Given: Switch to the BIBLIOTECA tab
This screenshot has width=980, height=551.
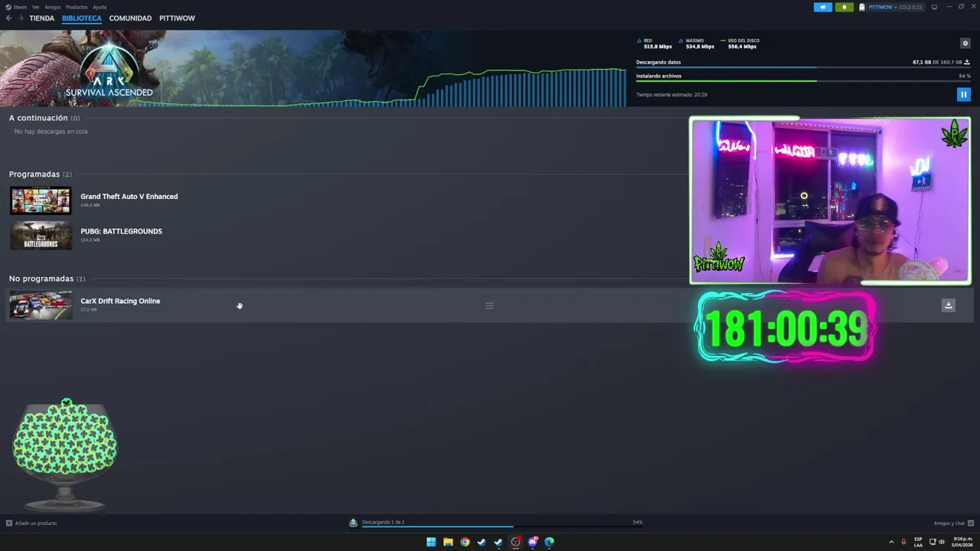Looking at the screenshot, I should 82,18.
